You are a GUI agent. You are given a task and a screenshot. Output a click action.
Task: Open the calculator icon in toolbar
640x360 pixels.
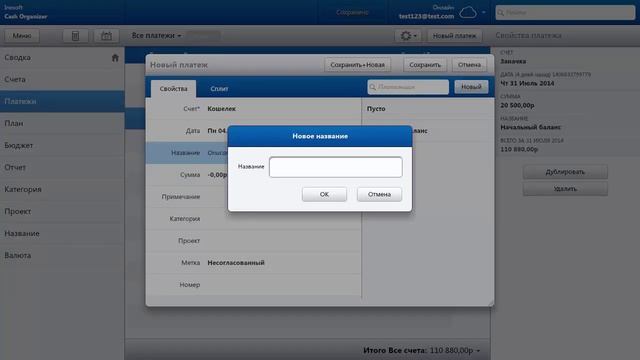[76, 36]
